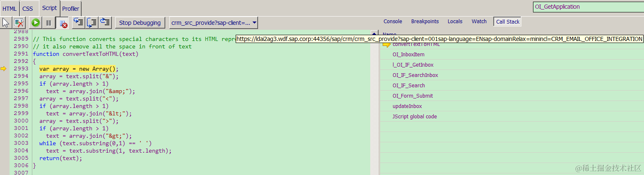
Task: Open the Watch pane tab
Action: point(479,22)
